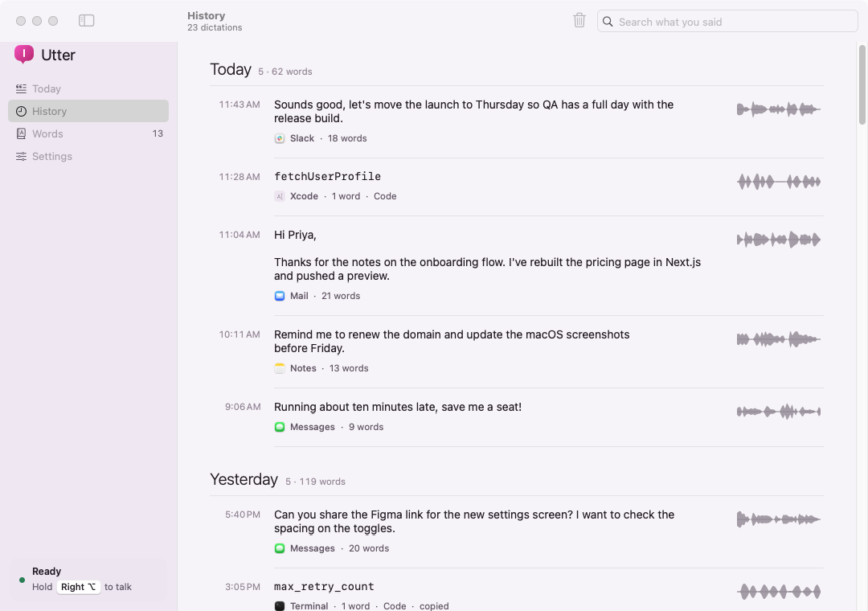
Task: Select the 'Sounds good, let's move the launch' text
Action: click(474, 111)
